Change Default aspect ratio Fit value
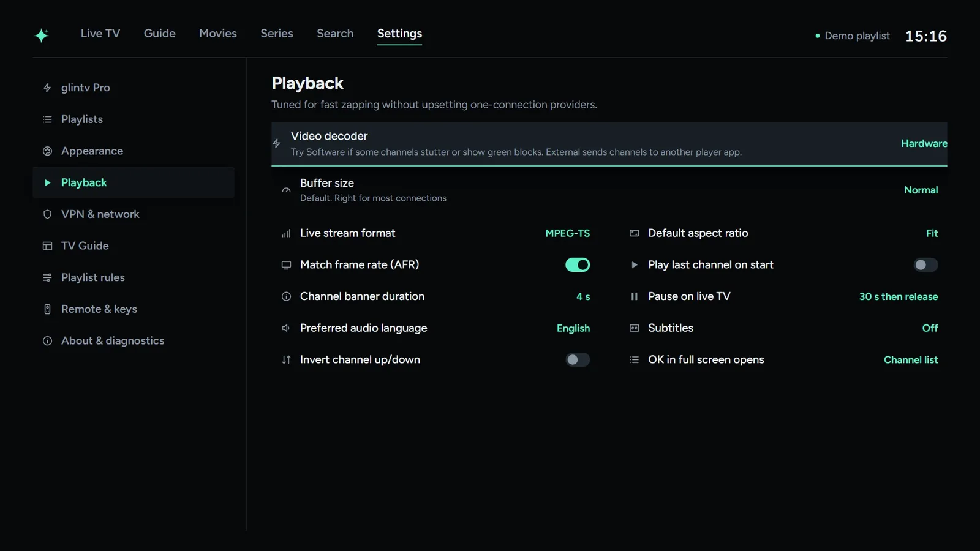The image size is (980, 551). (x=932, y=233)
